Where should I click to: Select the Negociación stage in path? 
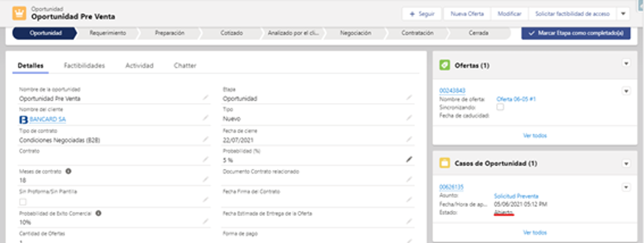(355, 33)
